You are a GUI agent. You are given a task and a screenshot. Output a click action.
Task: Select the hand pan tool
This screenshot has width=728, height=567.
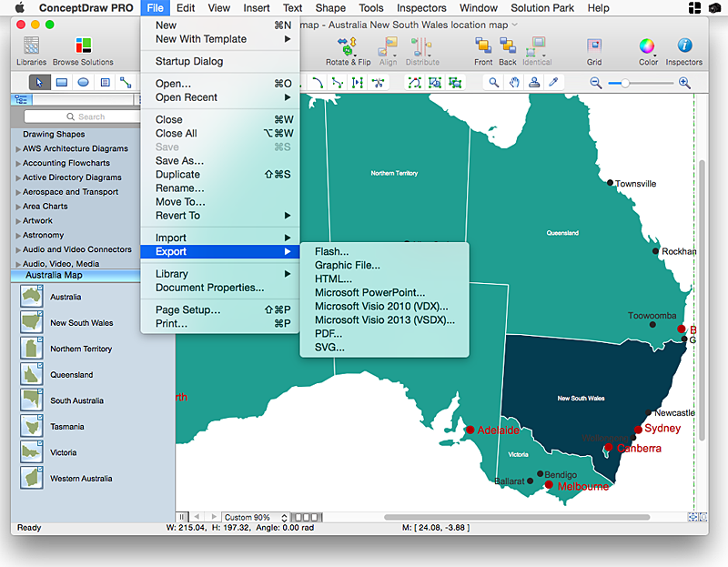(514, 83)
